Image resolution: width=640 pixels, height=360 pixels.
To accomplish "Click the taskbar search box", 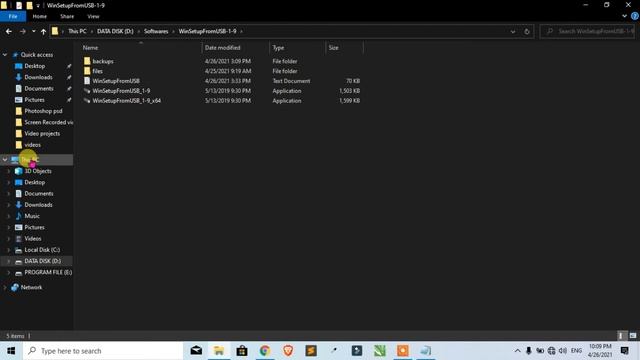I will (x=103, y=351).
